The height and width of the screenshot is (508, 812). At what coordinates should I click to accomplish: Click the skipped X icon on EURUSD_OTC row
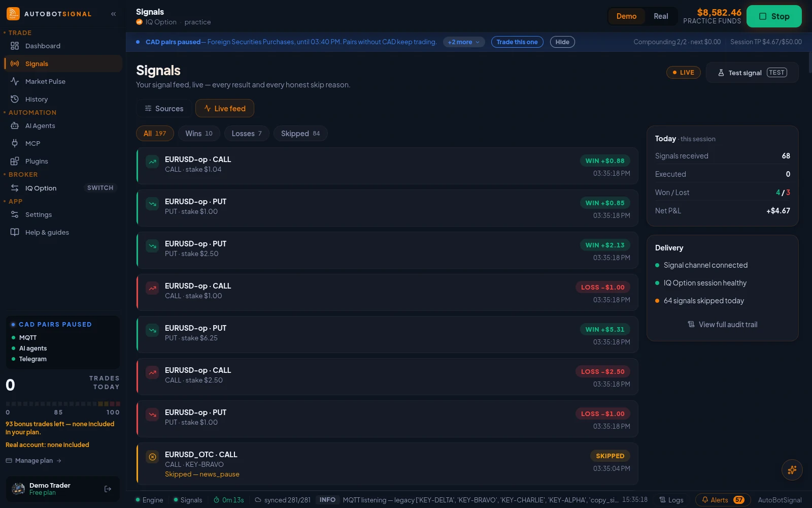click(x=152, y=457)
